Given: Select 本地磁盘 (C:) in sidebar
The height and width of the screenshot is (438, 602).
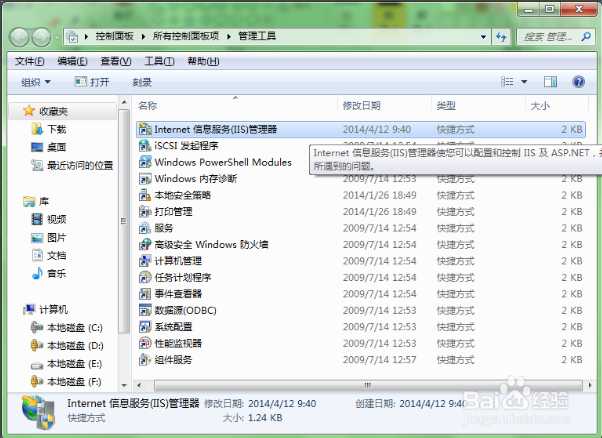Looking at the screenshot, I should [x=75, y=327].
